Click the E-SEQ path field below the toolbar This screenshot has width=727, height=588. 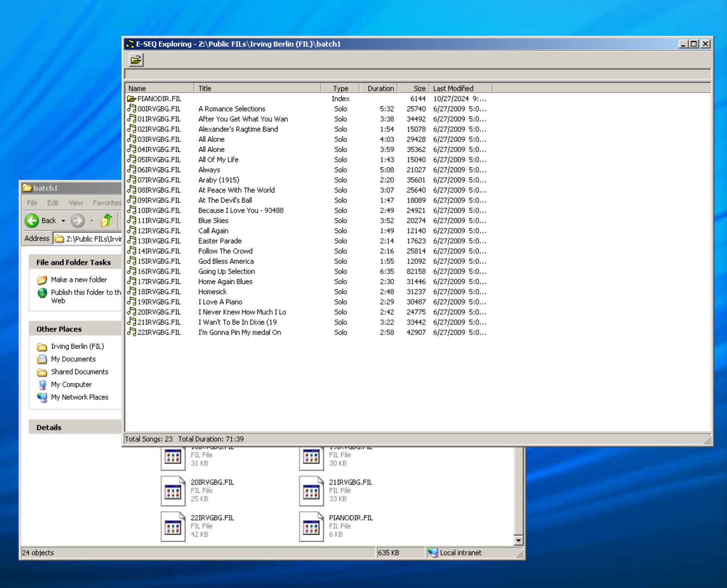pyautogui.click(x=418, y=75)
